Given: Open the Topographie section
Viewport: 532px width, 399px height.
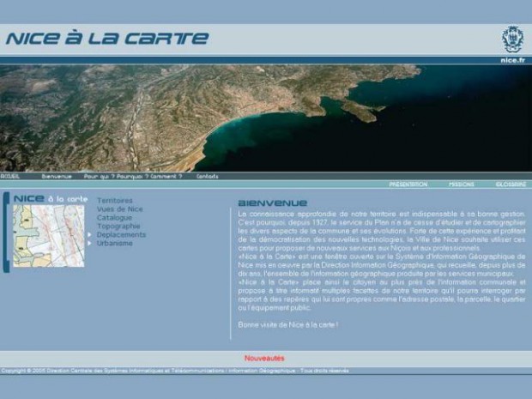Looking at the screenshot, I should pos(118,226).
